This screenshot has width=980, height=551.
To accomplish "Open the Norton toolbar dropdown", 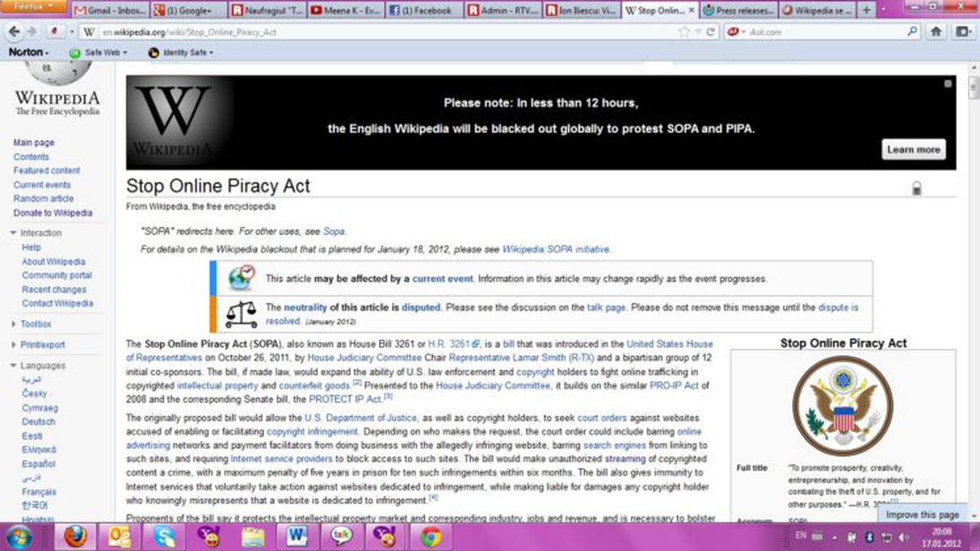I will 29,52.
